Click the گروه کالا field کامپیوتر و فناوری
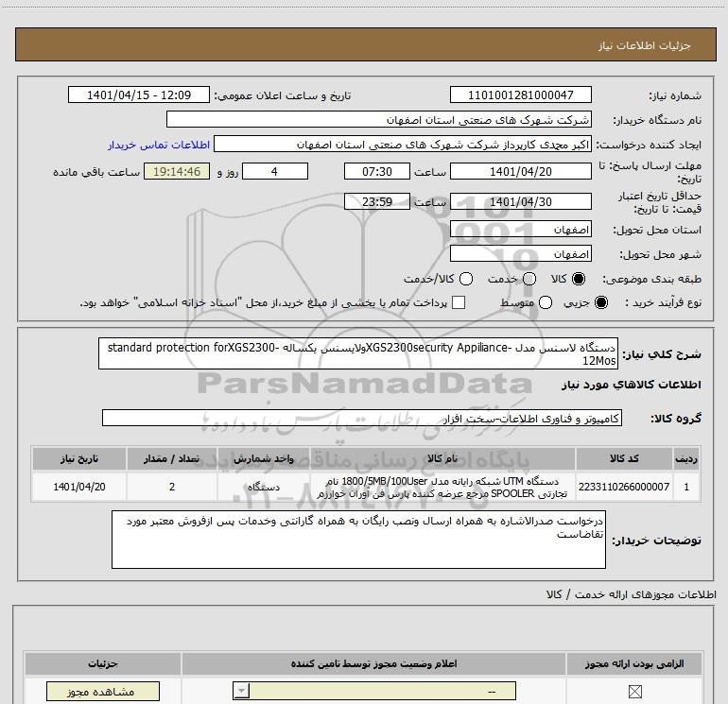The width and height of the screenshot is (728, 704). tap(362, 418)
